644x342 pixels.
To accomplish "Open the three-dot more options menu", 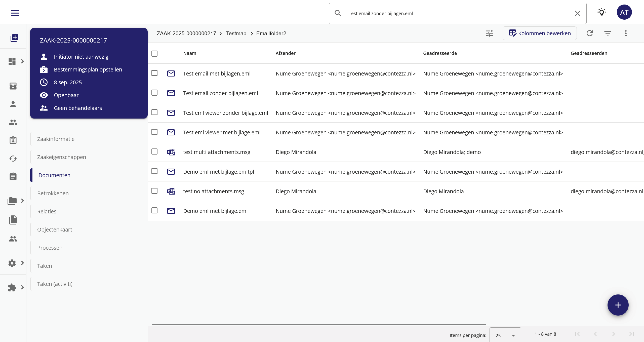I will tap(626, 33).
